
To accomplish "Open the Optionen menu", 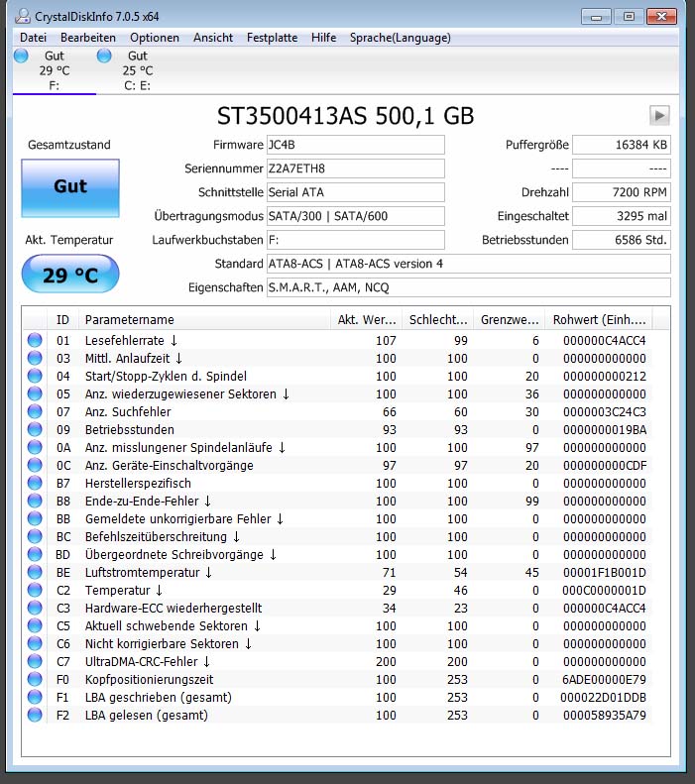I will (155, 38).
